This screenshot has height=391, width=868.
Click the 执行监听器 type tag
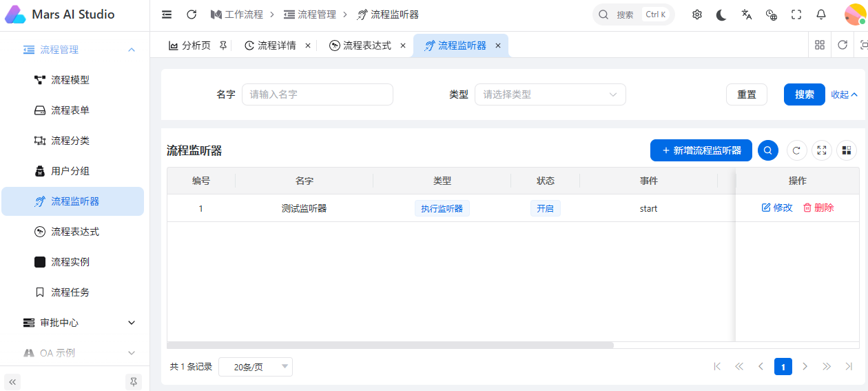pyautogui.click(x=442, y=208)
